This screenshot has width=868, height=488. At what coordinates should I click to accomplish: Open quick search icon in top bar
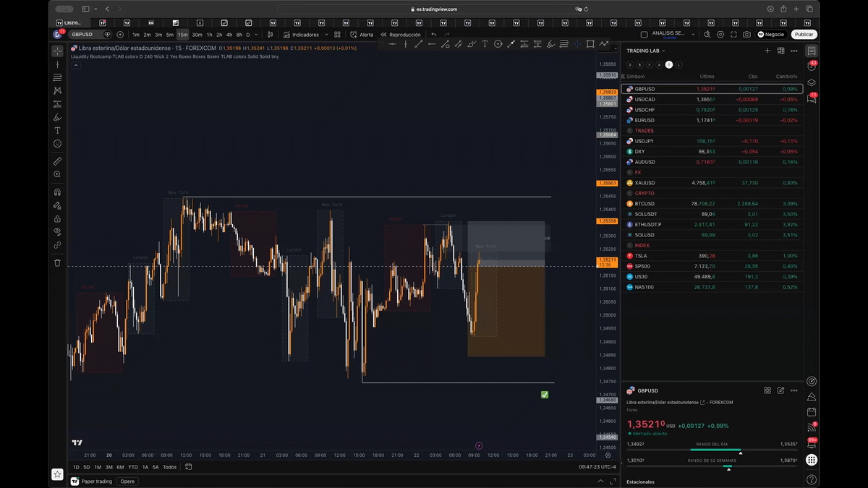pyautogui.click(x=707, y=34)
